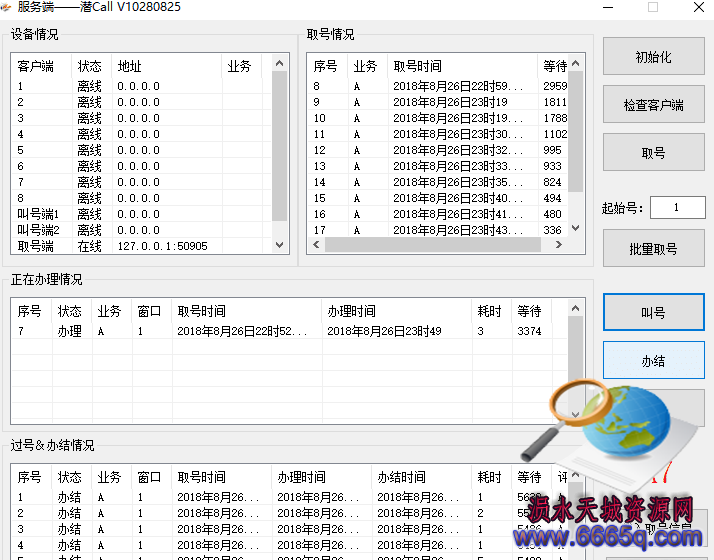Click 办理时间 column header in 正在办理情况
Screen dimensions: 714x560
[396, 311]
